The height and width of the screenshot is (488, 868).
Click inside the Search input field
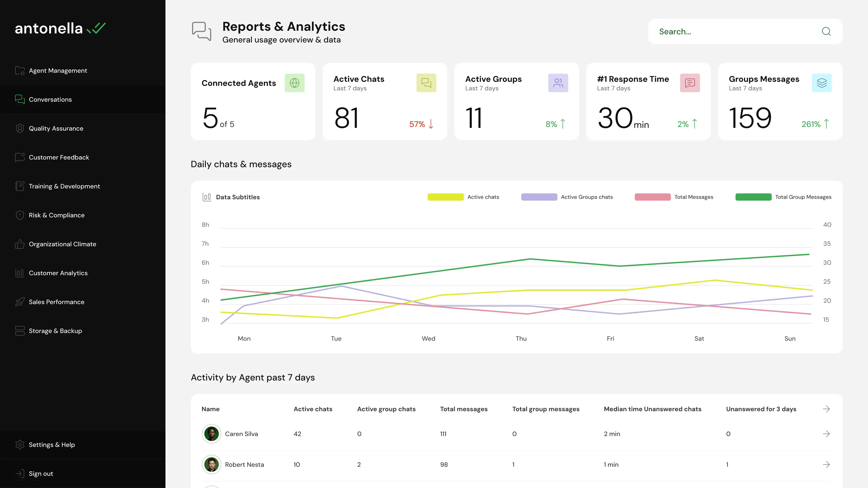[x=724, y=31]
